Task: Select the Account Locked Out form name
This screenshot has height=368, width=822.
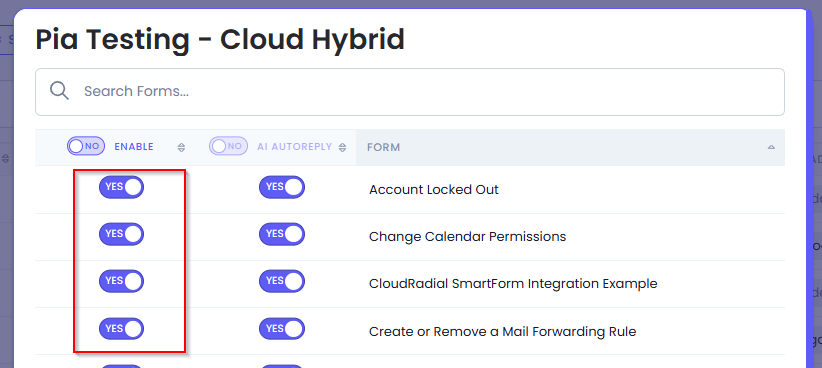Action: click(434, 189)
